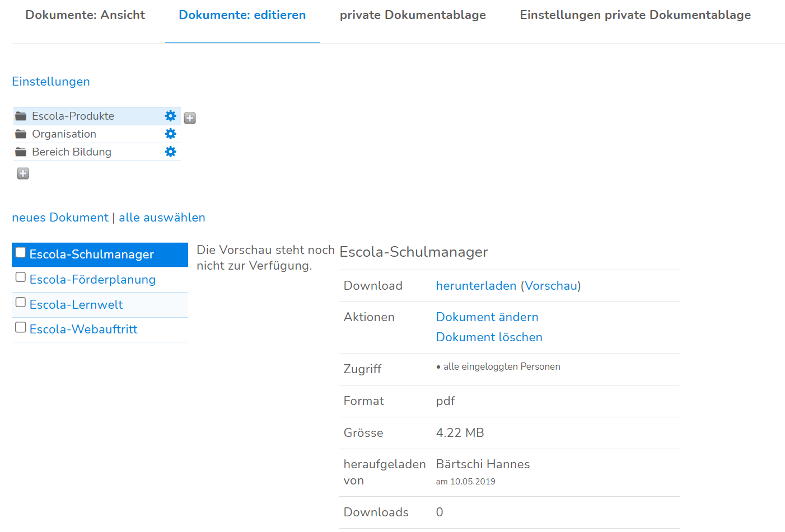This screenshot has width=785, height=532.
Task: Click the 'Zugriff' row label
Action: (362, 369)
